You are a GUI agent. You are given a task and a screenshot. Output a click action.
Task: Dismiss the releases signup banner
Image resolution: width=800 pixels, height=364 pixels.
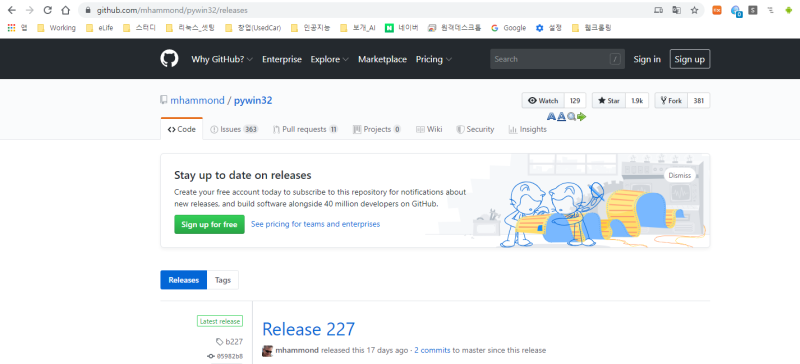(680, 175)
